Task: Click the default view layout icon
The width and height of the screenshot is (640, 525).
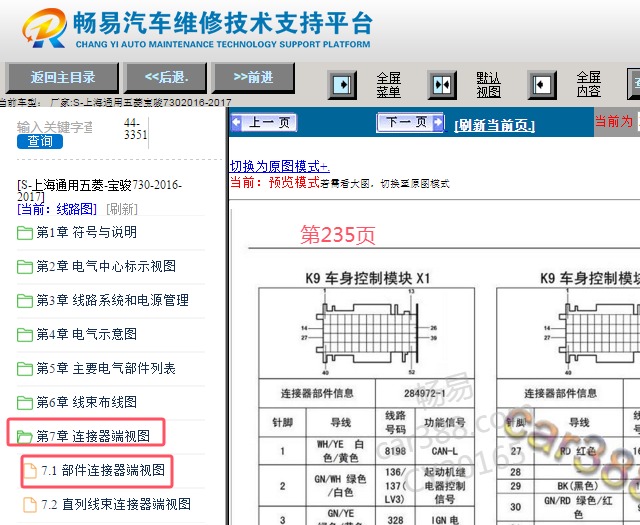Action: [442, 85]
